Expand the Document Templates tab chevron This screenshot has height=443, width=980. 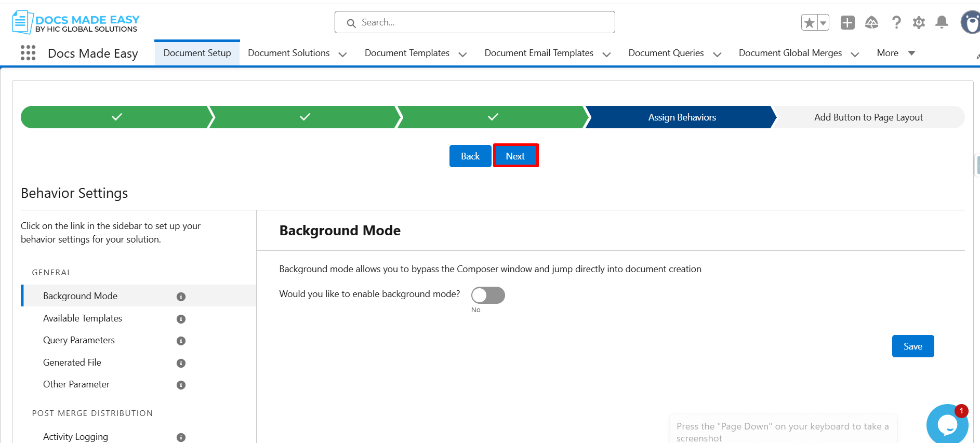(x=462, y=54)
